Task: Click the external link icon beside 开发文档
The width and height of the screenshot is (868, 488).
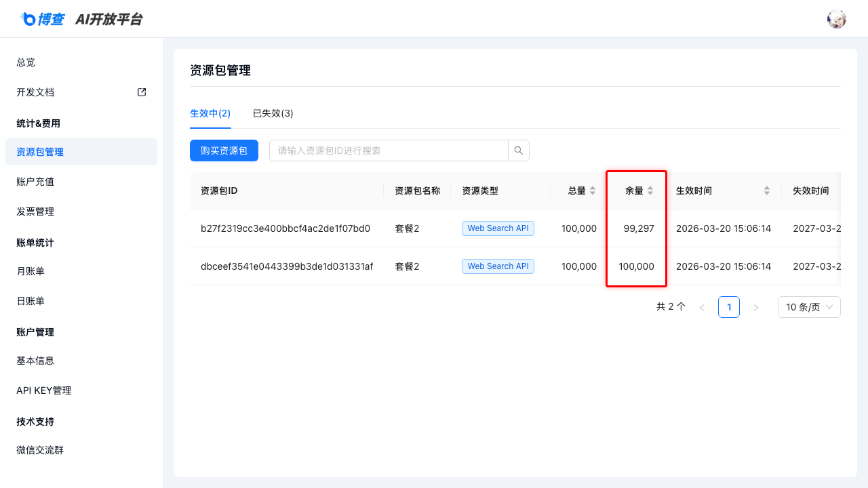Action: coord(142,92)
